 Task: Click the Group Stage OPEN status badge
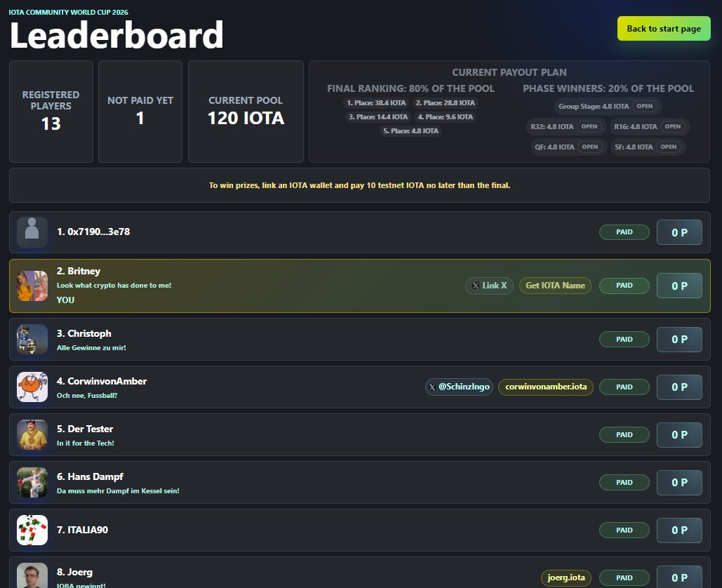pos(645,107)
